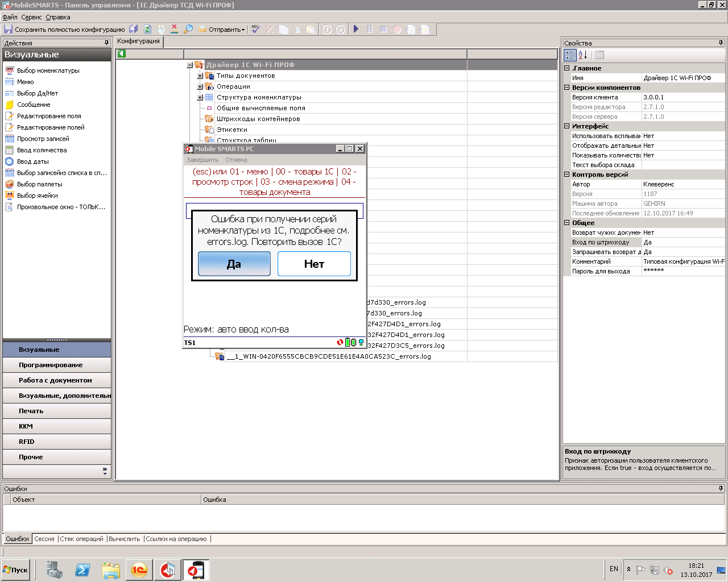728x582 pixels.
Task: Click the Вход по штрихкоду property row
Action: point(644,242)
